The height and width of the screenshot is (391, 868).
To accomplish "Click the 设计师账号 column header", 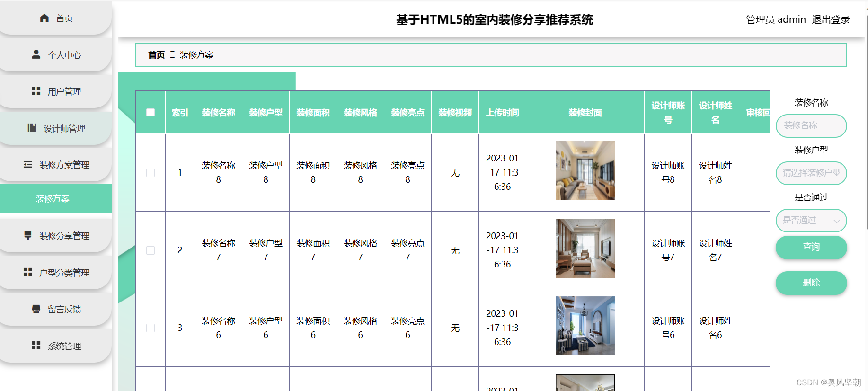I will [x=668, y=113].
